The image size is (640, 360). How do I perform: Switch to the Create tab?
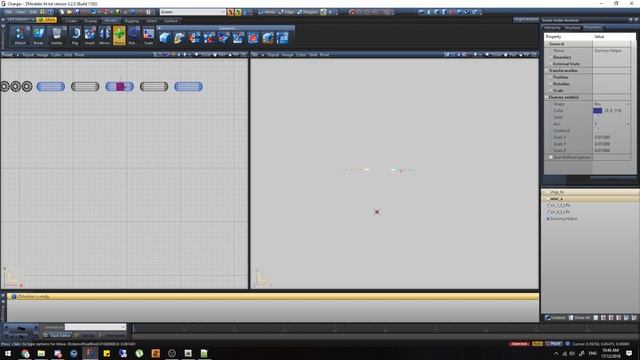click(x=71, y=20)
